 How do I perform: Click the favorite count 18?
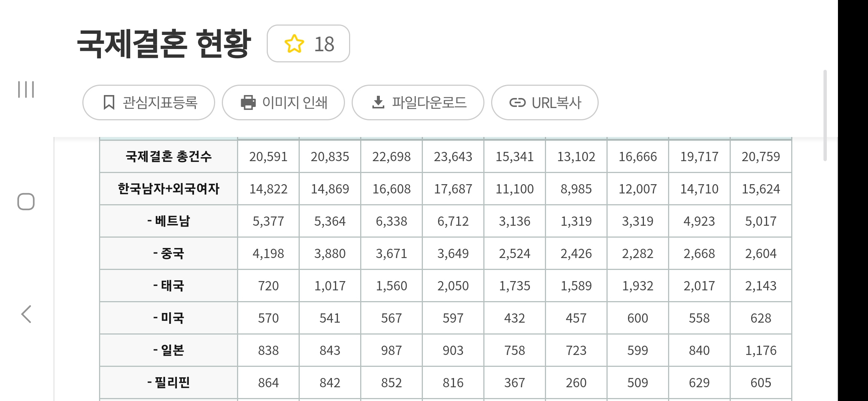click(x=324, y=44)
